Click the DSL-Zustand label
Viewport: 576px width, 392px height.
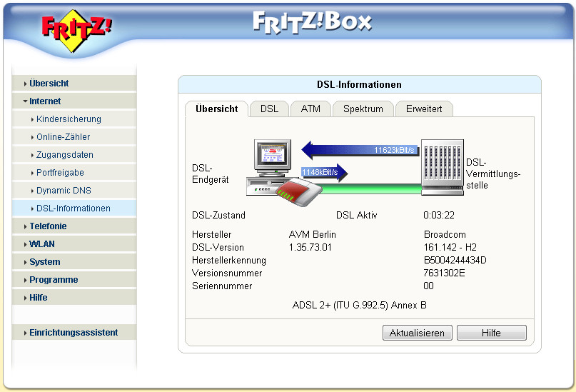pos(218,216)
